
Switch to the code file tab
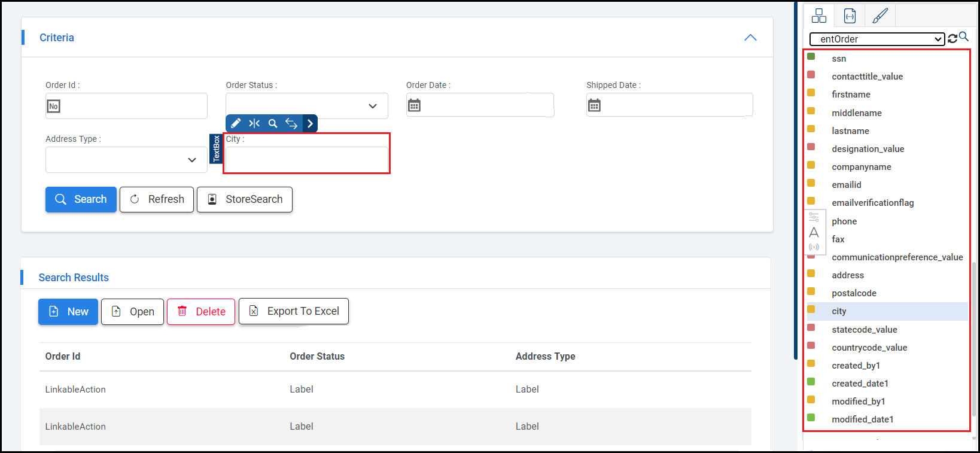[850, 16]
